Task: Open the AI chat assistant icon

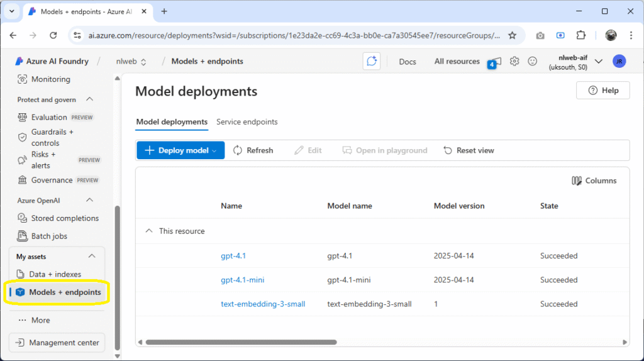Action: (371, 61)
